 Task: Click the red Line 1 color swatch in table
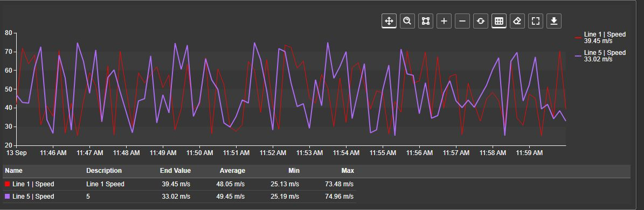click(7, 184)
